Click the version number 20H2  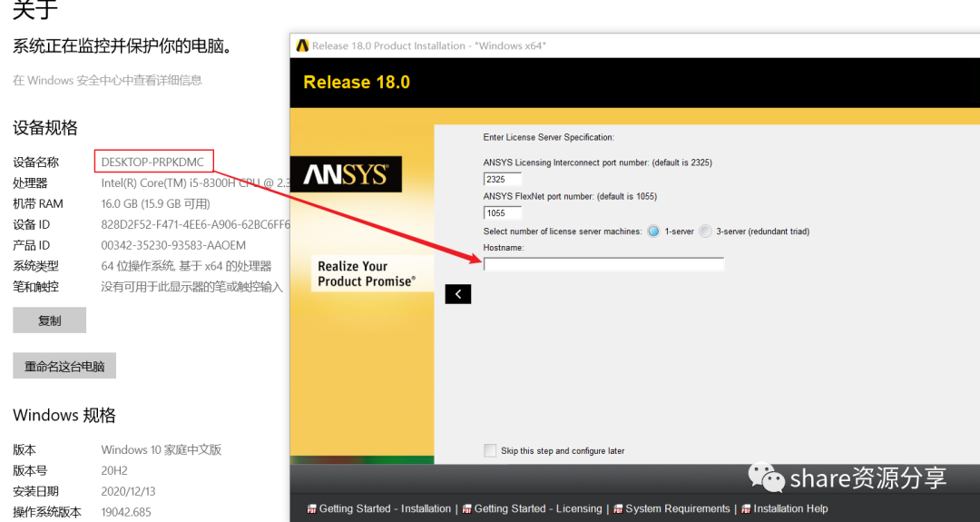click(x=114, y=471)
